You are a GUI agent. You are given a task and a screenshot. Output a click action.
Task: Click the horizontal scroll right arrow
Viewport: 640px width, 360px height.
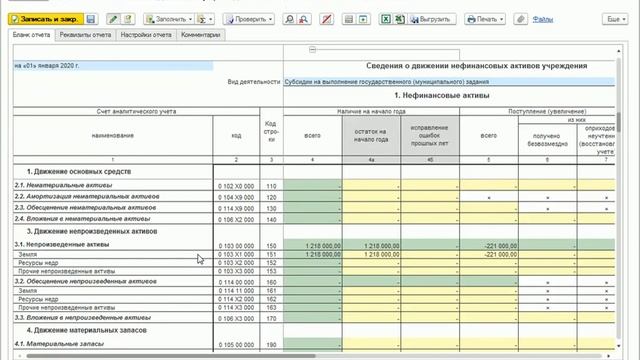[x=609, y=356]
